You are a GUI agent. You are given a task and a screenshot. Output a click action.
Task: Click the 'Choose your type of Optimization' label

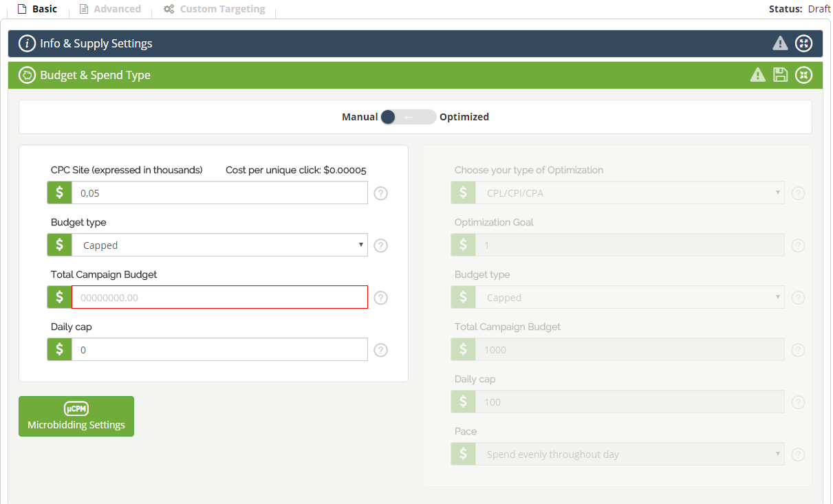click(x=529, y=170)
